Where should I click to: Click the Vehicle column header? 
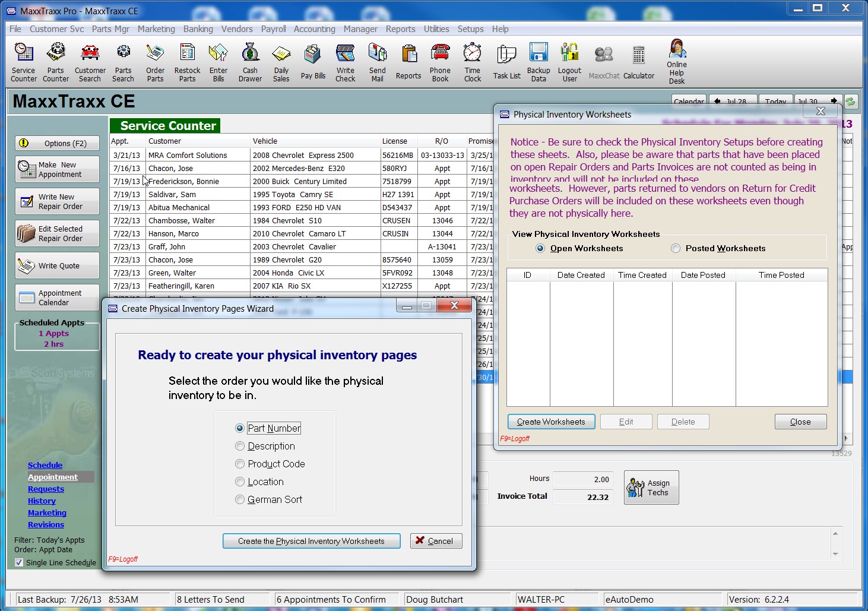pos(315,141)
